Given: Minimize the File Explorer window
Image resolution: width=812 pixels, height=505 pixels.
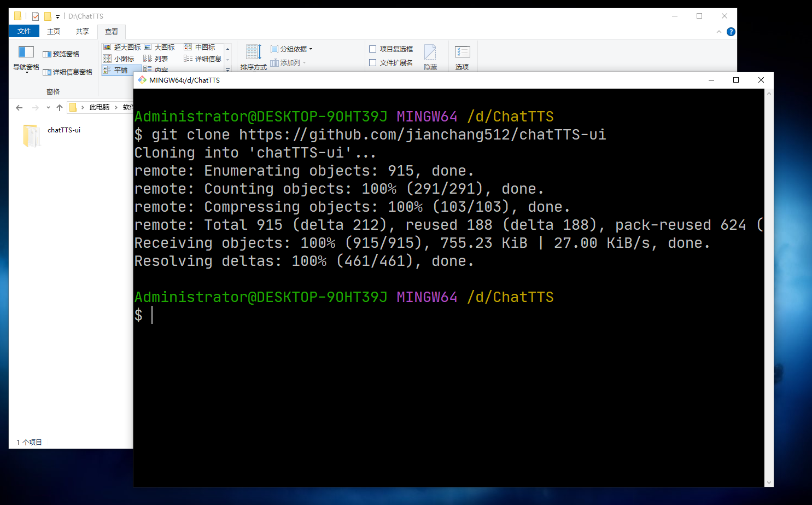Looking at the screenshot, I should pyautogui.click(x=675, y=16).
